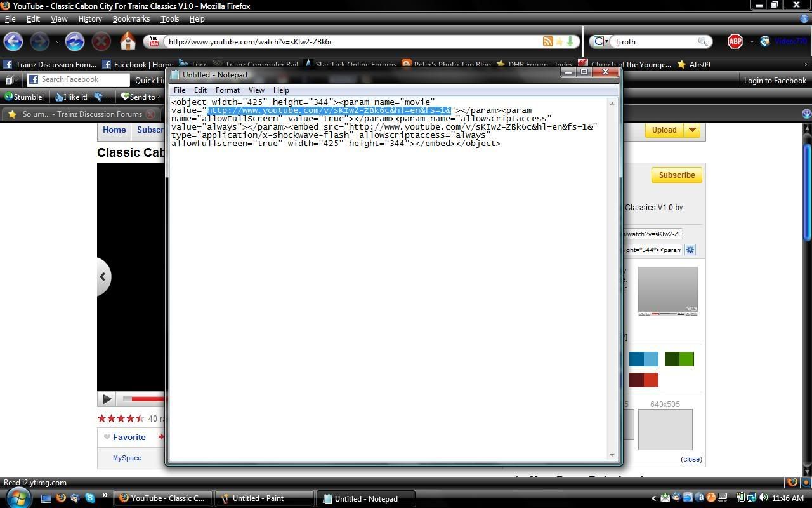Launch Skype from the Quick Launch bar
This screenshot has height=508, width=812.
tap(90, 498)
